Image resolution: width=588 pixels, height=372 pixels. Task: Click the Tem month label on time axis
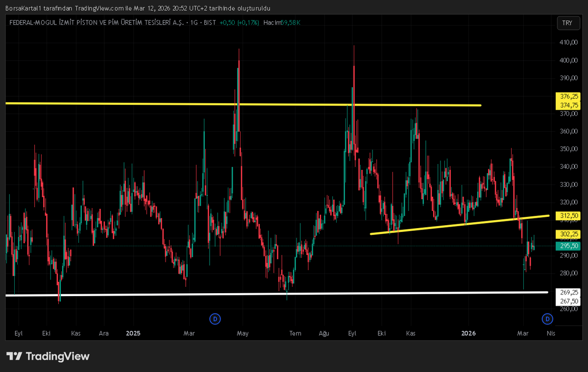point(295,333)
